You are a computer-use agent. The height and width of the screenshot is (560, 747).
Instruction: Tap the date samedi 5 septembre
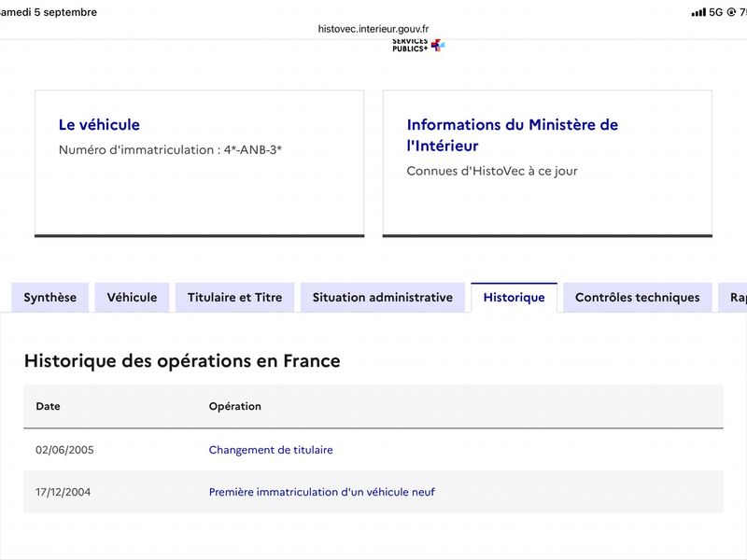click(49, 12)
